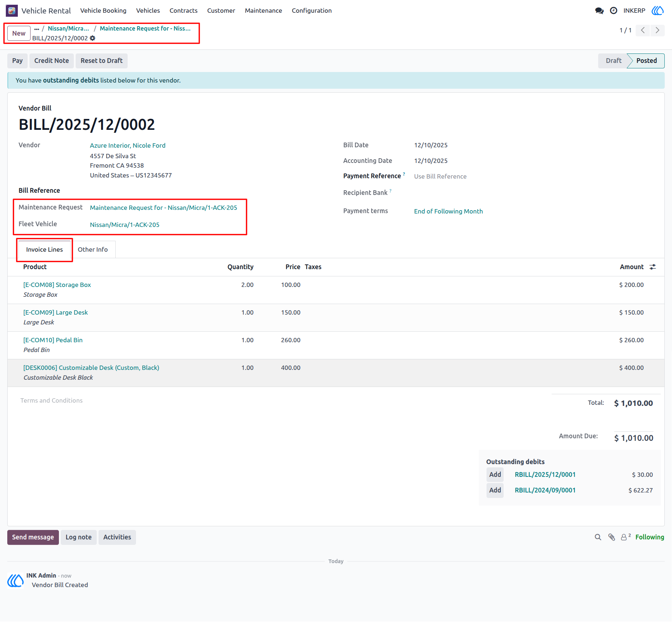
Task: Go to the previous record arrow
Action: click(x=643, y=30)
